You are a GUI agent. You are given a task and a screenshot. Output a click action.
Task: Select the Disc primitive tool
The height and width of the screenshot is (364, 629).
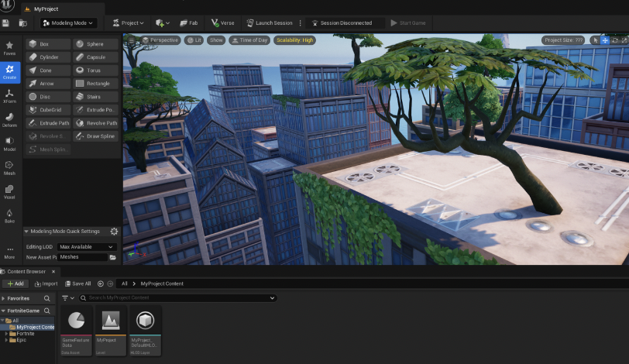tap(48, 97)
